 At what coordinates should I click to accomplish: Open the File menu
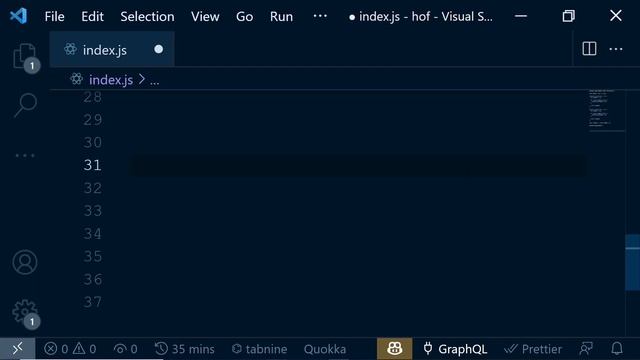[54, 17]
